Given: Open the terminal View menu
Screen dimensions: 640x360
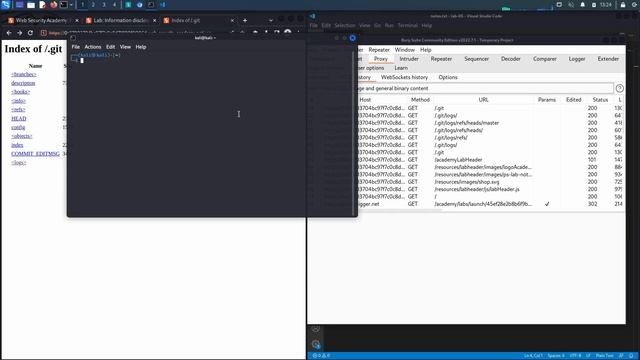Looking at the screenshot, I should point(125,47).
